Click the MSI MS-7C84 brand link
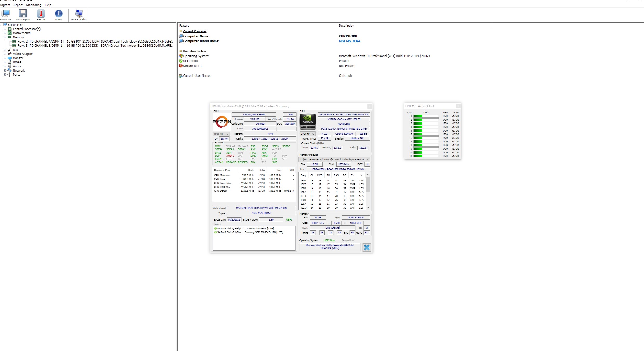 point(349,41)
